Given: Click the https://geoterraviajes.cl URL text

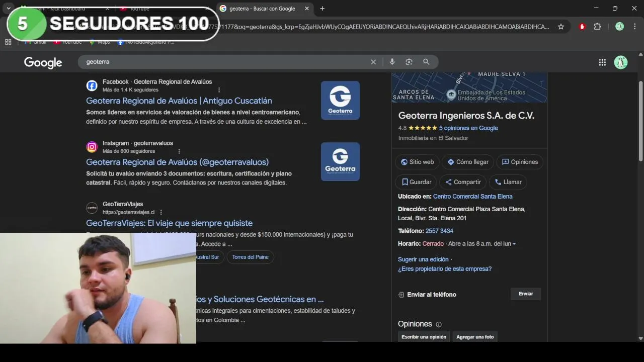Looking at the screenshot, I should tap(129, 212).
